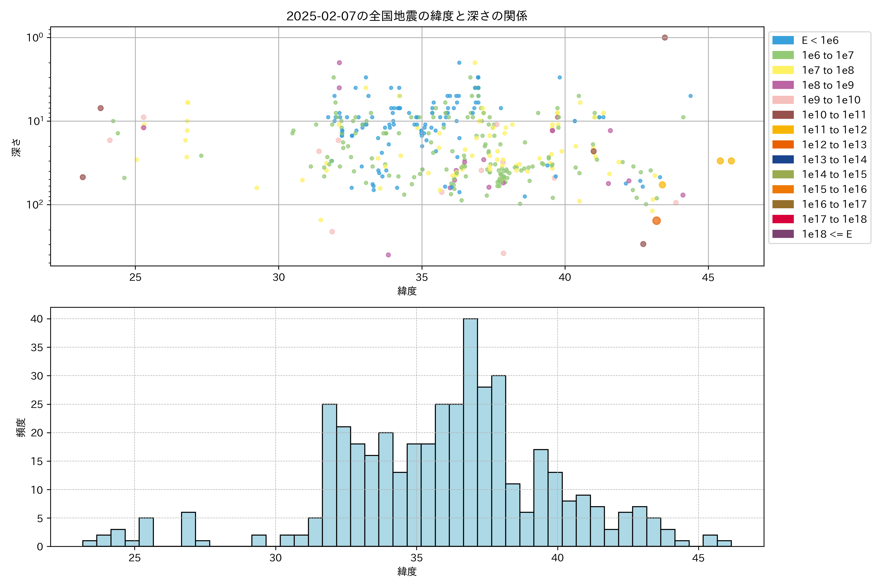This screenshot has width=882, height=588.
Task: Click the '1e18 <= E' legend swatch
Action: [x=783, y=234]
